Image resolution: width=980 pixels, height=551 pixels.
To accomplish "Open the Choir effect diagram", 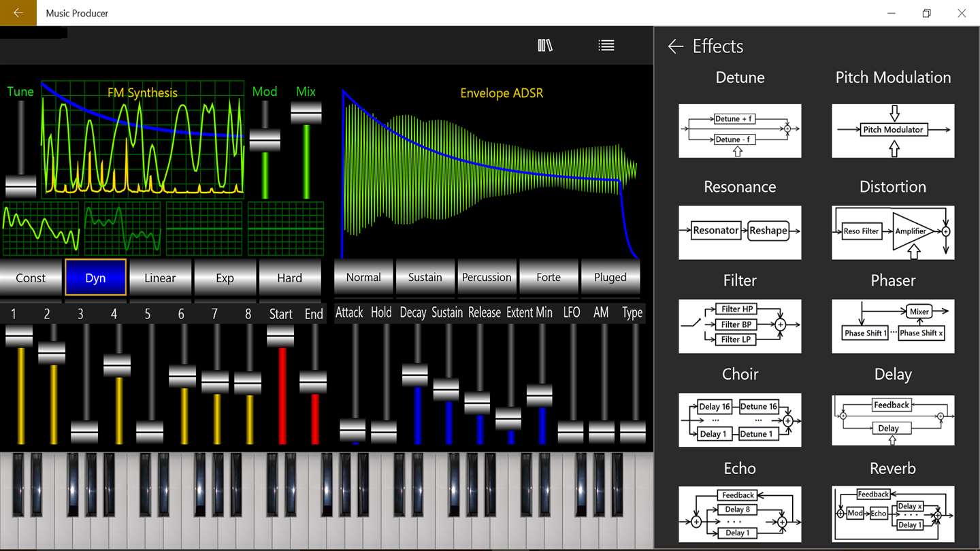I will [x=740, y=420].
